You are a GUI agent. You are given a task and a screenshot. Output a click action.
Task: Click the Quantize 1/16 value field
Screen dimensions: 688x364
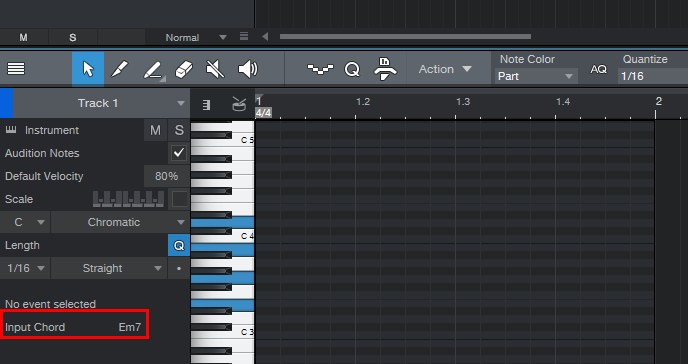tap(653, 76)
